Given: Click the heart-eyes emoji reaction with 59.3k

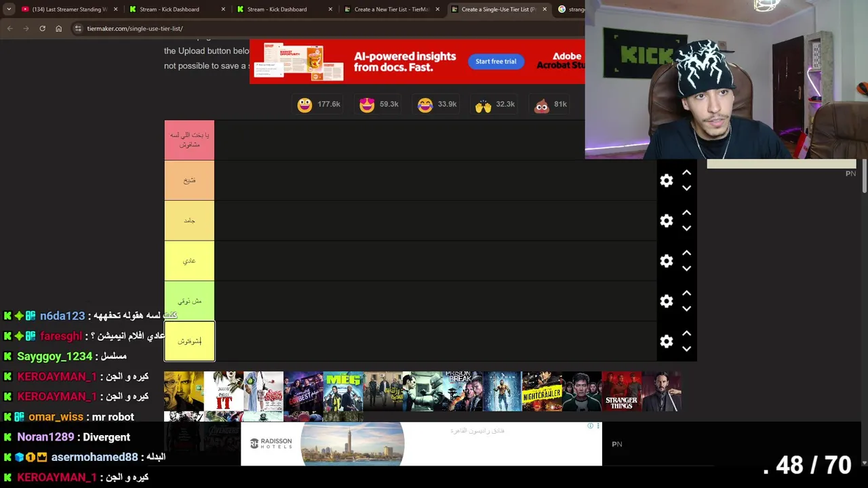Looking at the screenshot, I should click(378, 104).
